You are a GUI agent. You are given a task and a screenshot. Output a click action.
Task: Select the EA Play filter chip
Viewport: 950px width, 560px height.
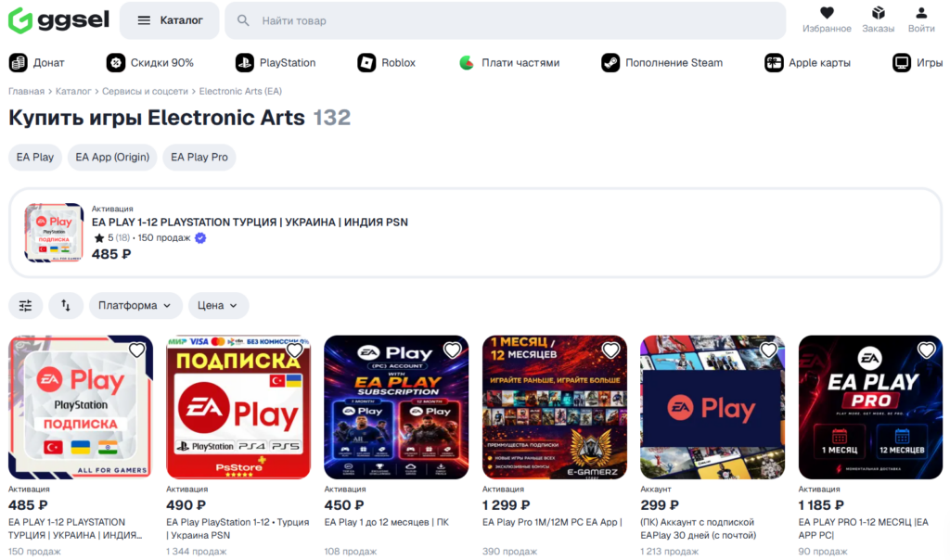[x=35, y=158]
